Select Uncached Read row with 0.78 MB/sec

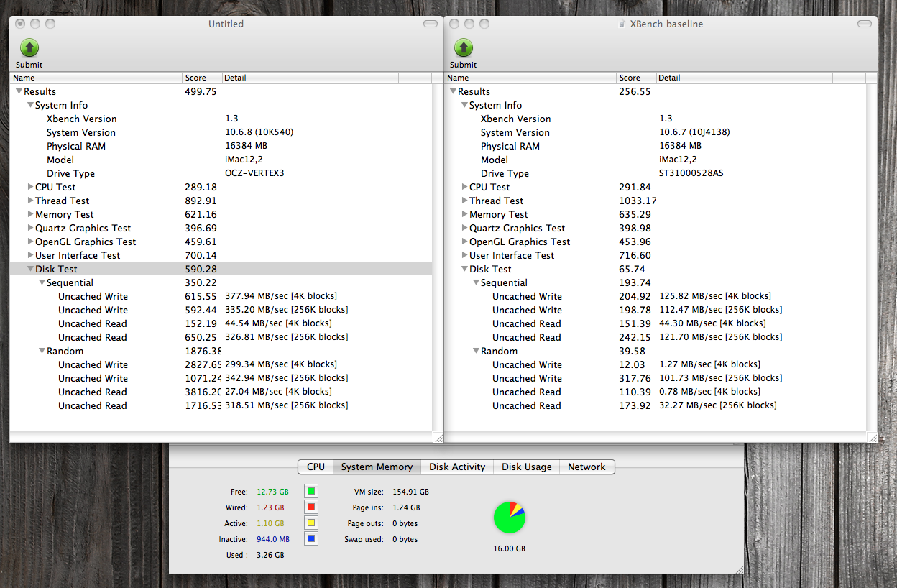(655, 392)
